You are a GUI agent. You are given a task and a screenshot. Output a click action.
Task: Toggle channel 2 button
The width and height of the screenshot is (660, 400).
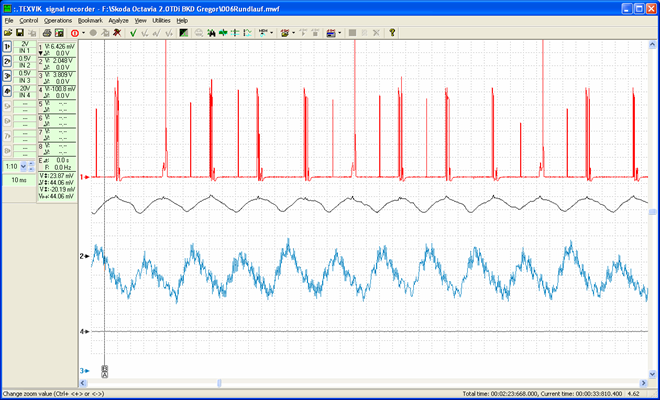7,61
